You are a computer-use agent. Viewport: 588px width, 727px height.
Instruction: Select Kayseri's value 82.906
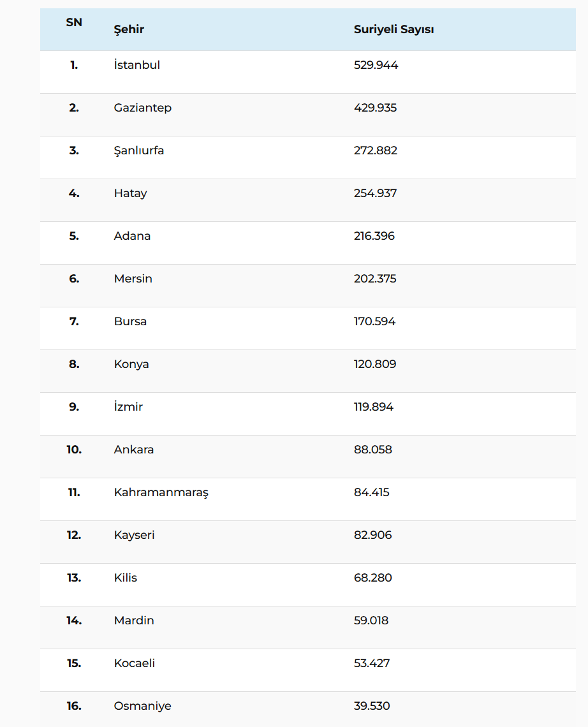[372, 535]
